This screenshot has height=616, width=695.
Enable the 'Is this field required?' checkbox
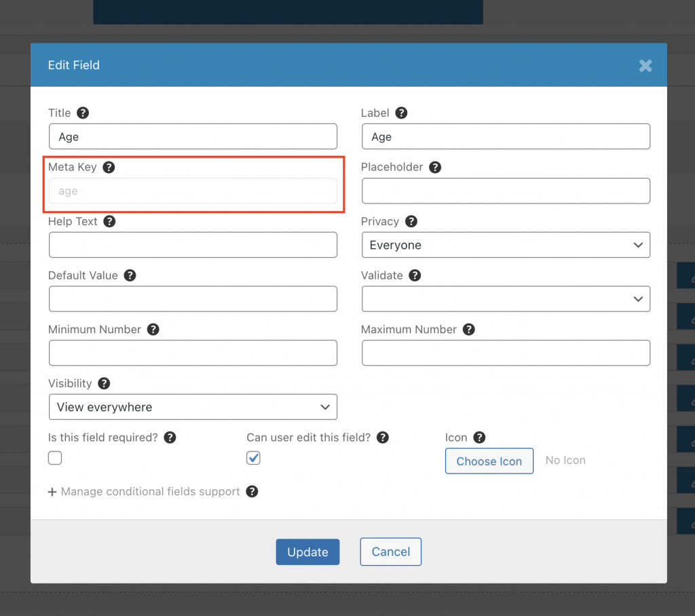54,458
